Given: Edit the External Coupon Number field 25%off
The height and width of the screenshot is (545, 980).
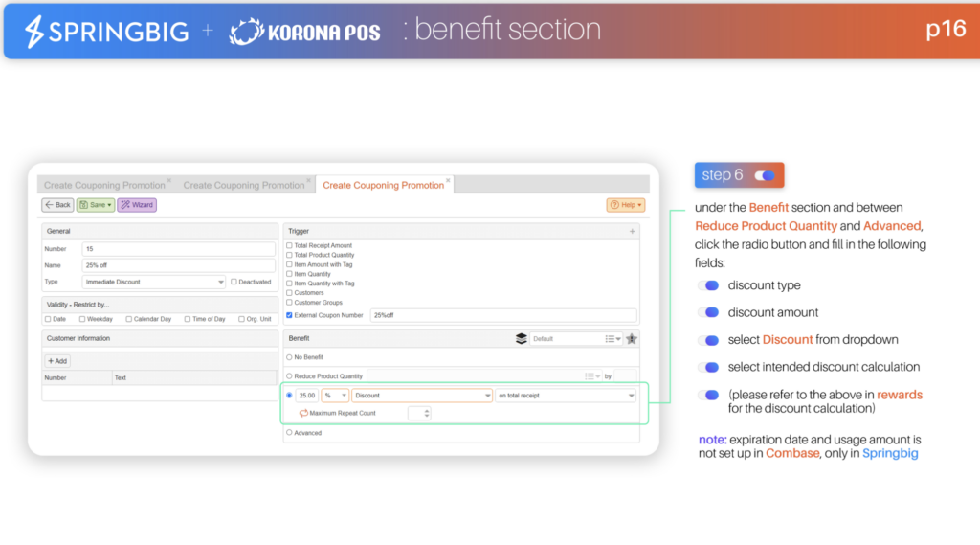Looking at the screenshot, I should (503, 315).
